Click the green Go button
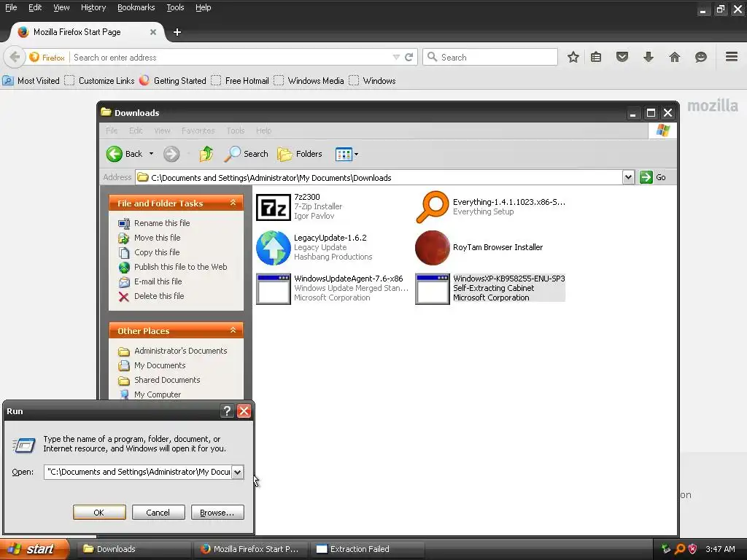Image resolution: width=747 pixels, height=560 pixels. [x=653, y=177]
